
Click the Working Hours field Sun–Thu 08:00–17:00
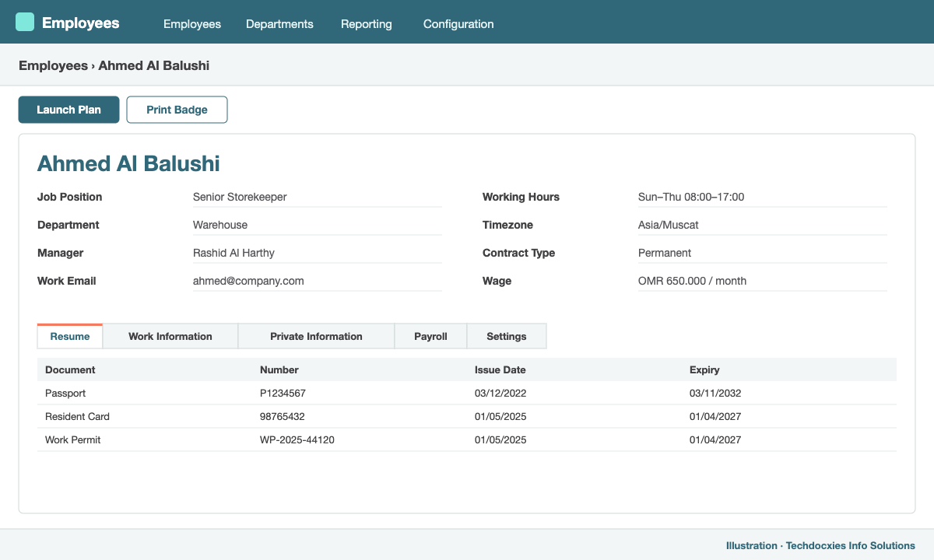tap(763, 197)
